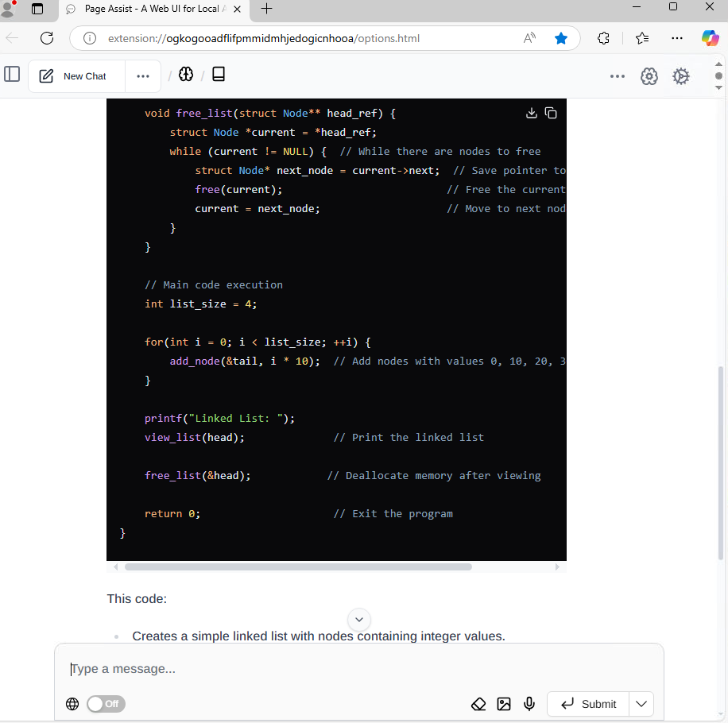Viewport: 728px width, 723px height.
Task: Click the 'view_list(head);' code line
Action: tap(195, 437)
